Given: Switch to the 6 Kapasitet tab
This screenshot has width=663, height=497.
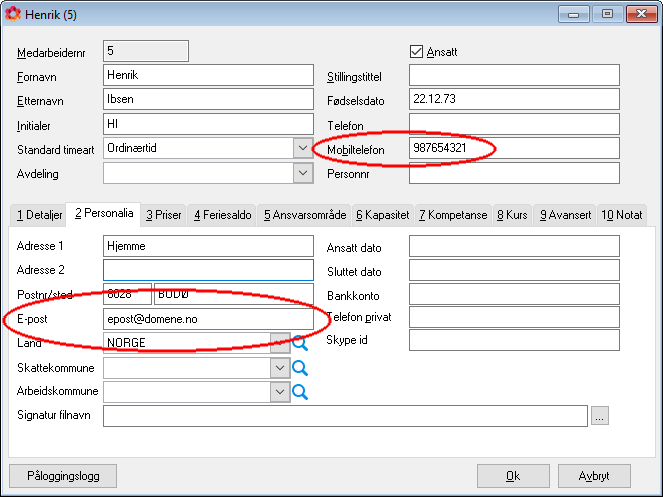Looking at the screenshot, I should point(383,215).
